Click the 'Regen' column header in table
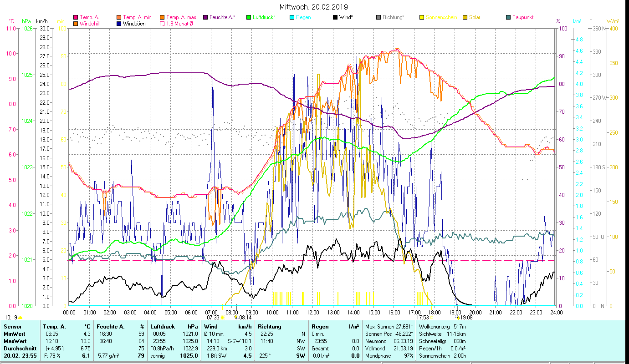This screenshot has width=629, height=364. click(x=320, y=327)
